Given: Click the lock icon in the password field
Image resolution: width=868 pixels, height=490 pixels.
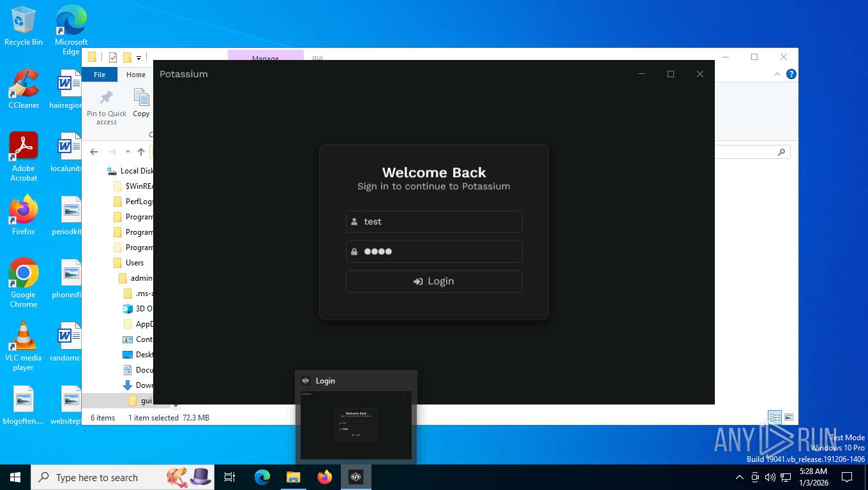Looking at the screenshot, I should coord(354,251).
